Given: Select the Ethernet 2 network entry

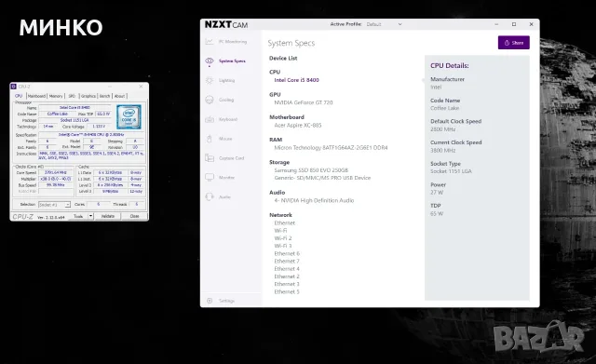Looking at the screenshot, I should pyautogui.click(x=287, y=276).
